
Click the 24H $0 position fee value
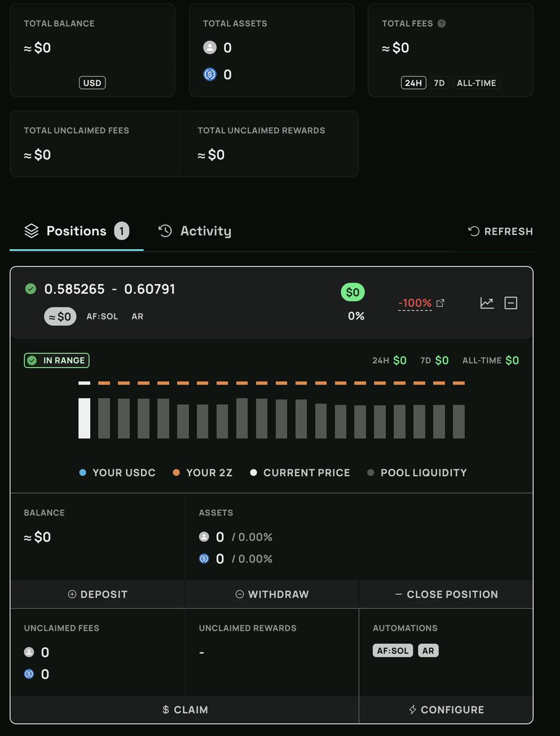pos(400,360)
